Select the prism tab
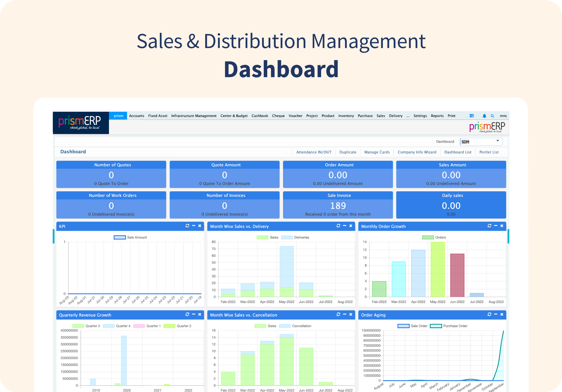 (x=118, y=116)
